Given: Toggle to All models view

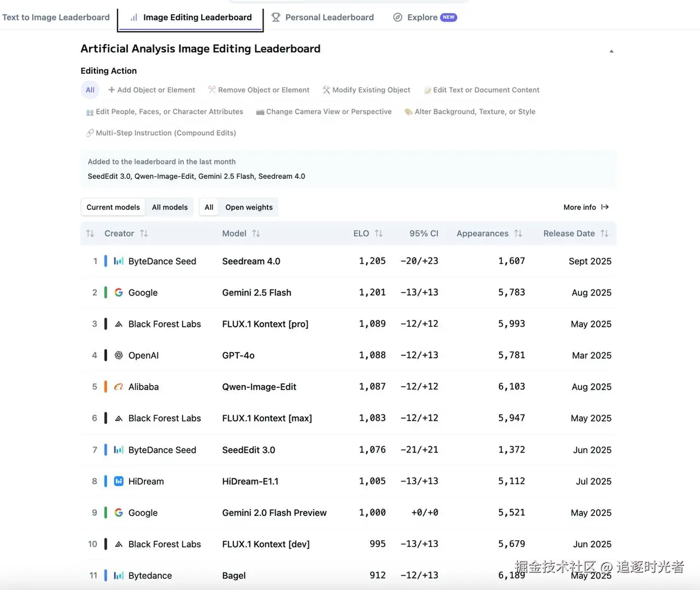Looking at the screenshot, I should click(170, 207).
